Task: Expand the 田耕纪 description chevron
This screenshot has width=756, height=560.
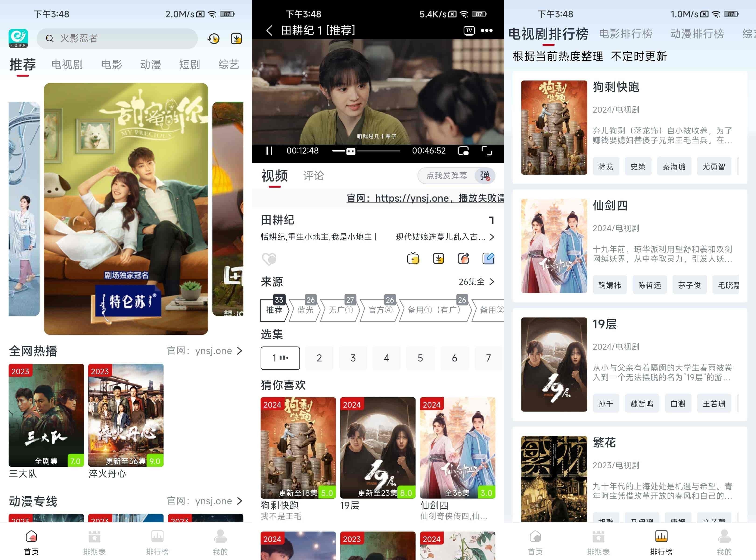Action: click(492, 237)
